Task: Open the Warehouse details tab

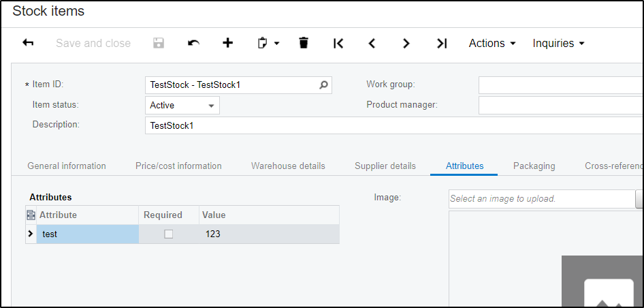Action: [289, 166]
